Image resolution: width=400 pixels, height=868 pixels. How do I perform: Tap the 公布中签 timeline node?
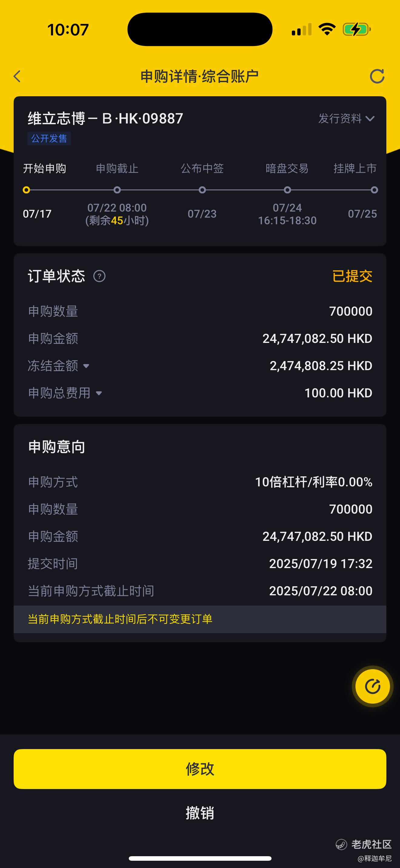[x=202, y=190]
